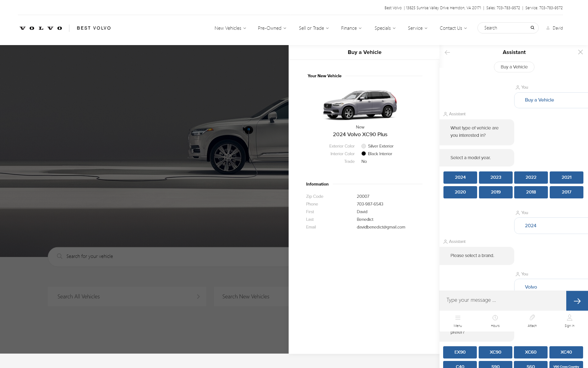Viewport: 588px width, 368px height.
Task: Click the Volvo reply chat message
Action: (x=551, y=285)
